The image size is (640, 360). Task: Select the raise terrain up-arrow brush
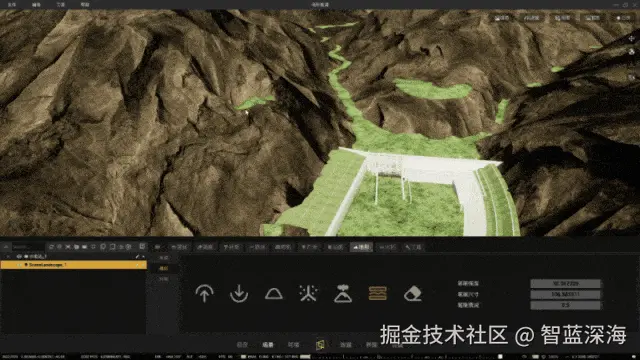(x=204, y=293)
